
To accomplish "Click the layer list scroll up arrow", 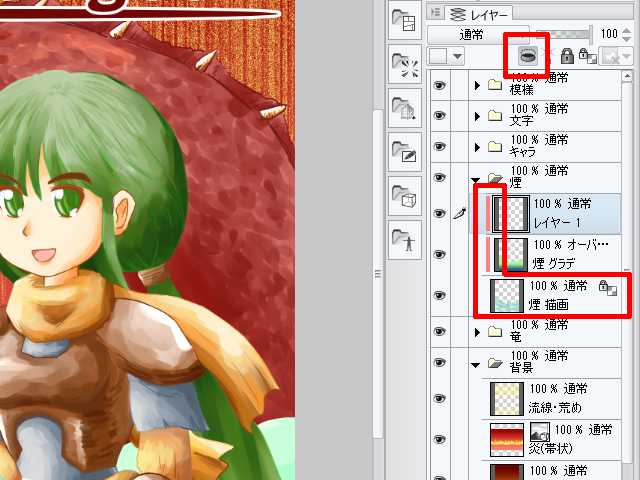I will [627, 76].
